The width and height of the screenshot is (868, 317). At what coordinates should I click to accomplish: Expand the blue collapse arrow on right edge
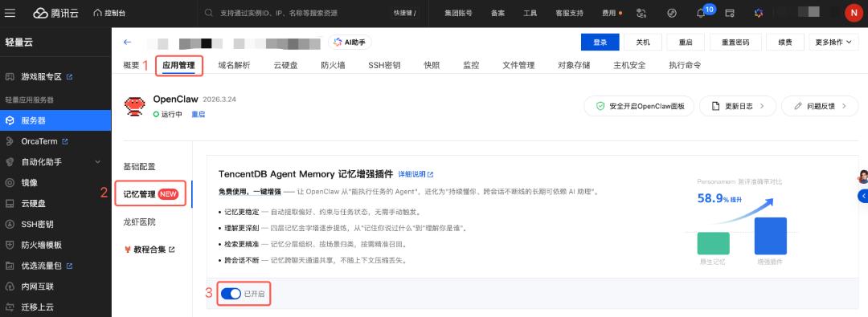coord(862,196)
